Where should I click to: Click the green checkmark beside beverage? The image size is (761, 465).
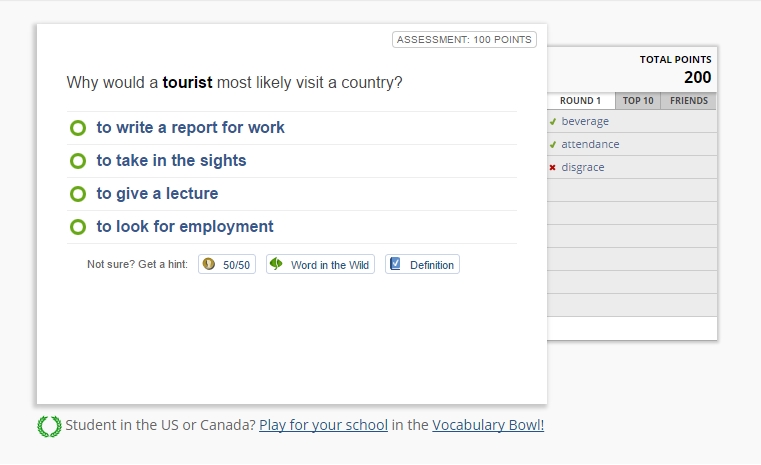click(x=552, y=122)
